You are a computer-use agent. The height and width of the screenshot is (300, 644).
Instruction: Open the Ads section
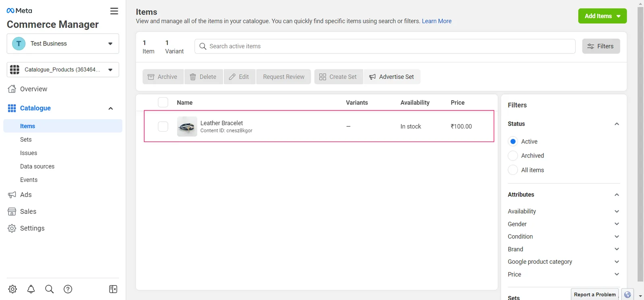click(26, 195)
